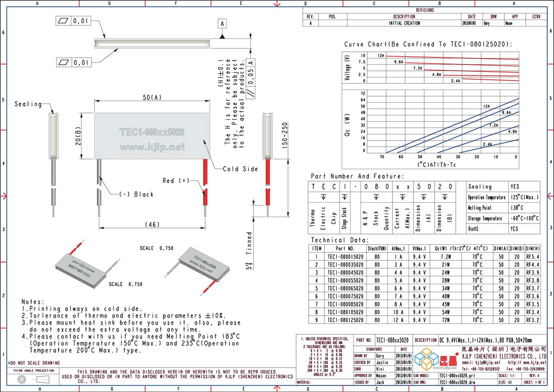Image resolution: width=554 pixels, height=392 pixels.
Task: Click the 'Technical Data:' heading
Action: click(340, 240)
